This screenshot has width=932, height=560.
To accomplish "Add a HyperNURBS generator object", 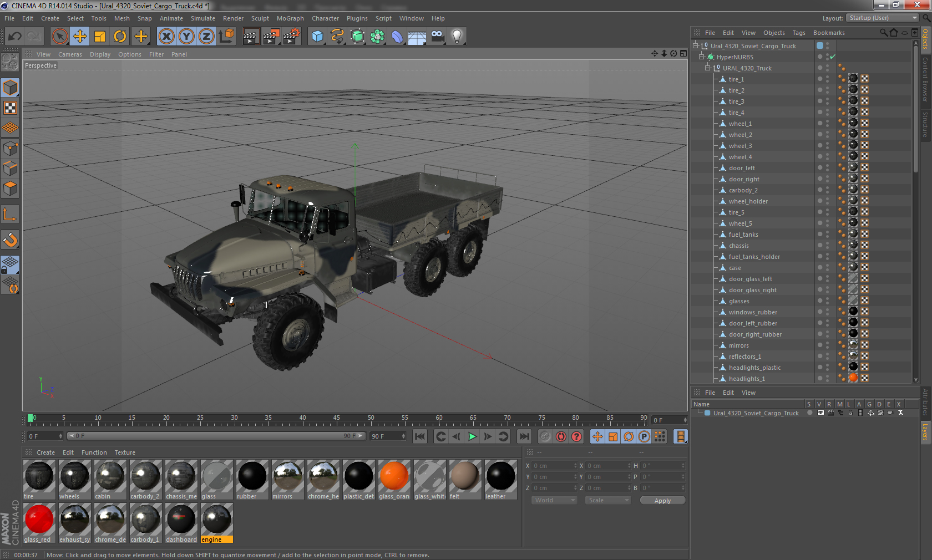I will pos(357,37).
